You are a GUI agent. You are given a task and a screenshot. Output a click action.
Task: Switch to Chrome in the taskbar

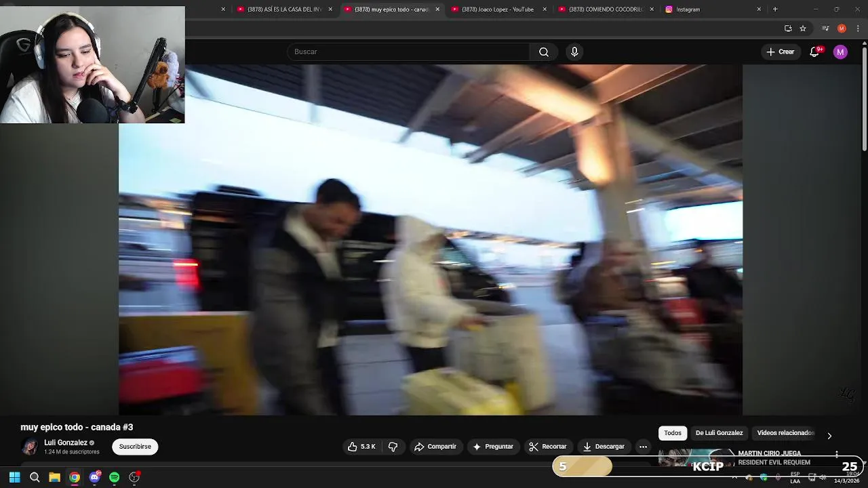pos(75,477)
